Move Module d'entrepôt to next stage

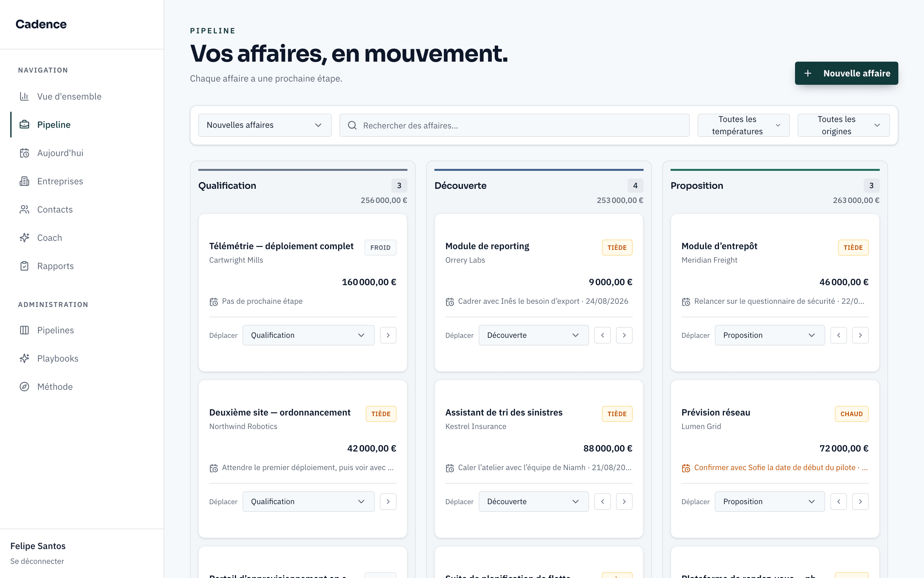click(860, 335)
